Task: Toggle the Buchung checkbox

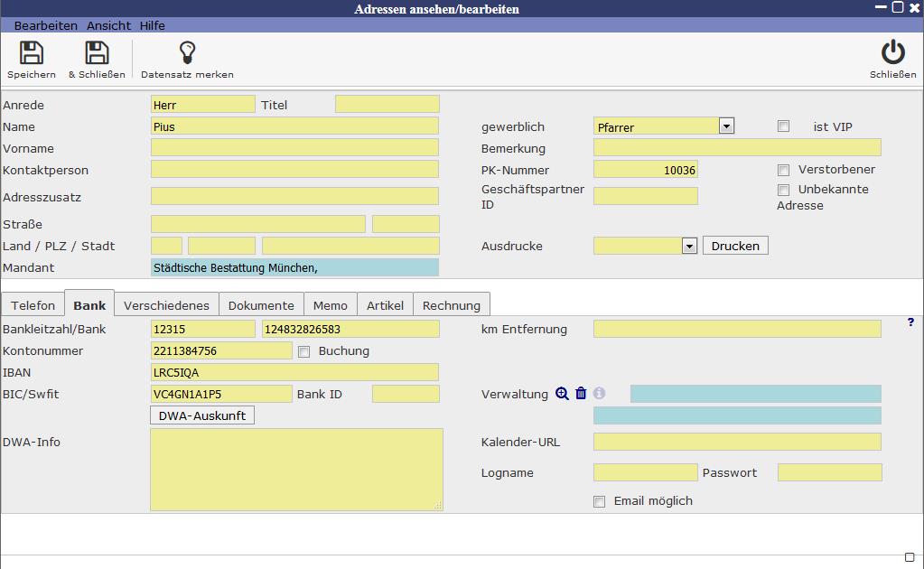Action: tap(303, 351)
